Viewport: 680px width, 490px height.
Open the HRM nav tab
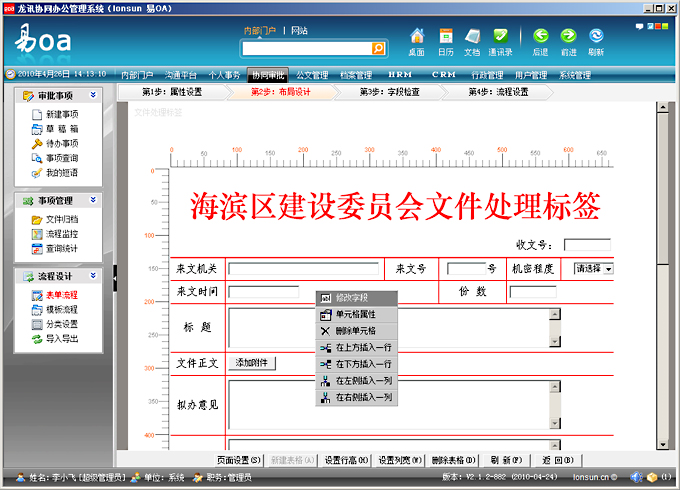(x=400, y=75)
